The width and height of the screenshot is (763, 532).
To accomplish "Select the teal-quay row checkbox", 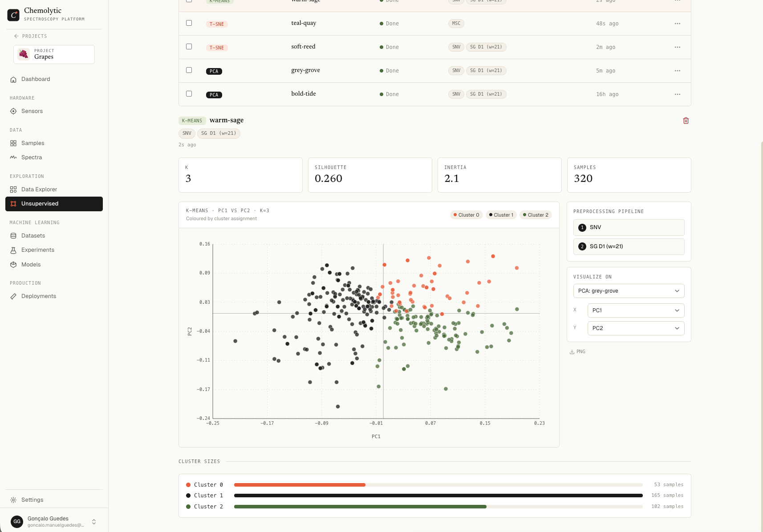I will [x=189, y=23].
